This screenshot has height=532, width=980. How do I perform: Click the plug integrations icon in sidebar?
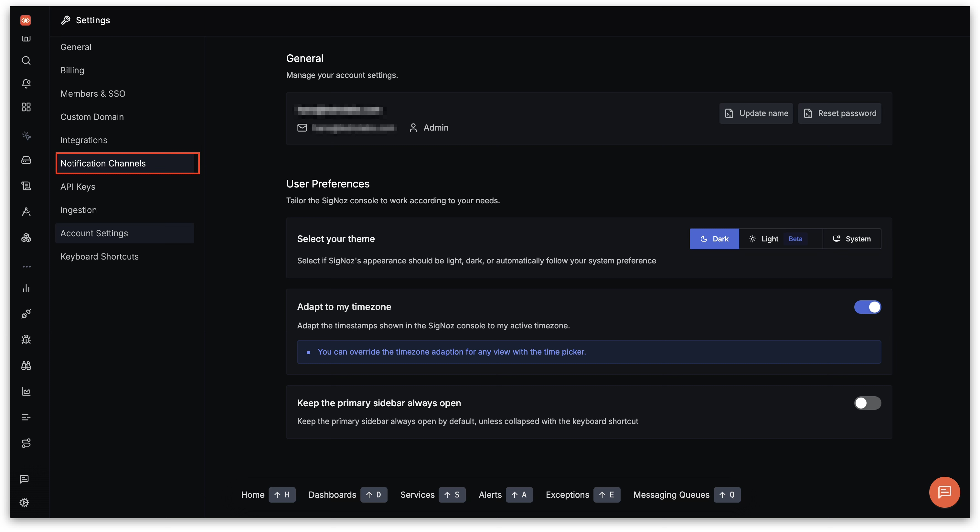click(x=26, y=314)
